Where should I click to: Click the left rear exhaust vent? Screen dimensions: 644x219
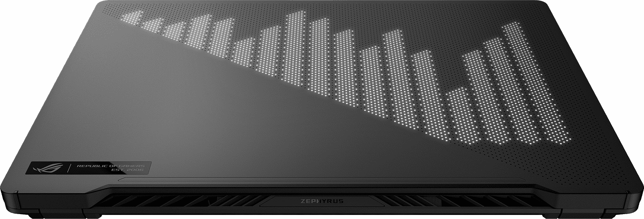182,200
